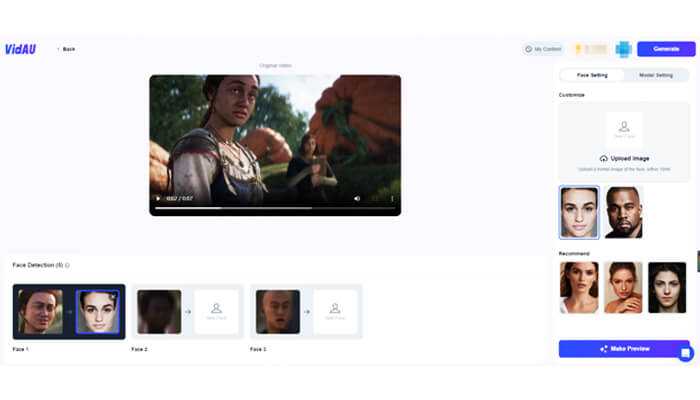Mute the video with the volume icon

[x=357, y=198]
